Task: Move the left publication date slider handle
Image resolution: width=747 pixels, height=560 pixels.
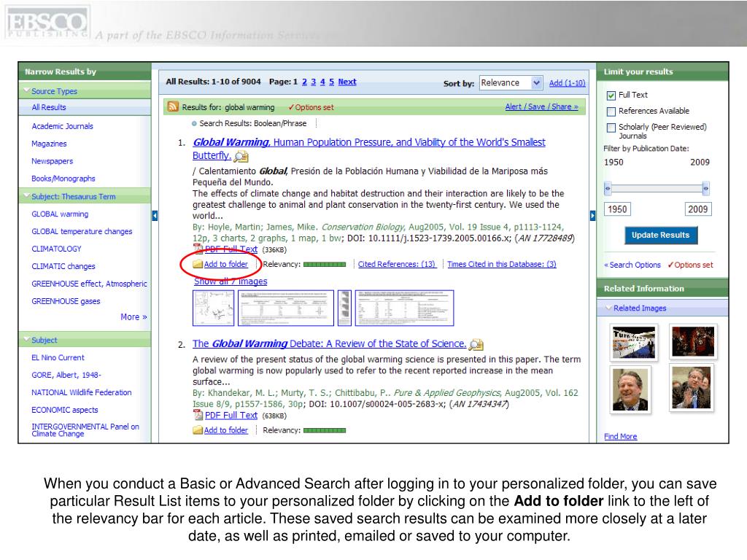Action: [x=608, y=189]
